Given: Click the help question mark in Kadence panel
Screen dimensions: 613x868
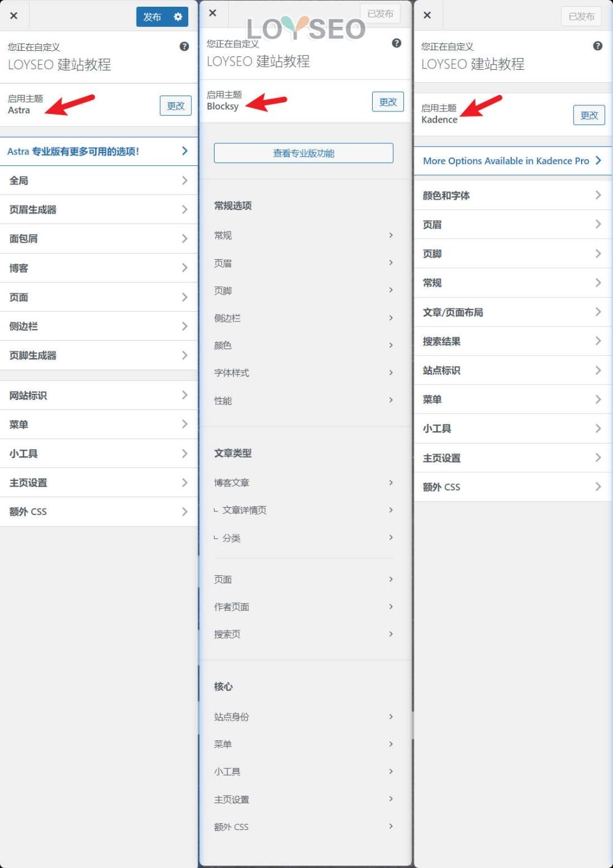Looking at the screenshot, I should coord(598,46).
